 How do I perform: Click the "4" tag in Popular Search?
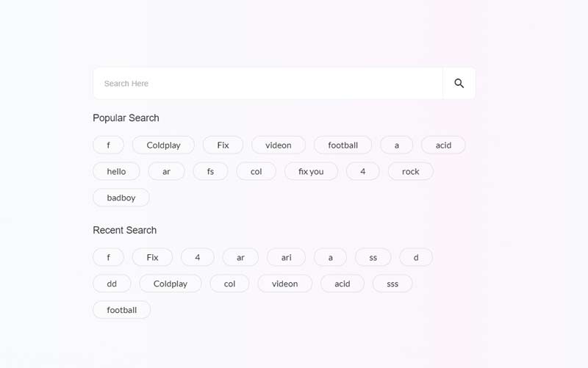[363, 172]
